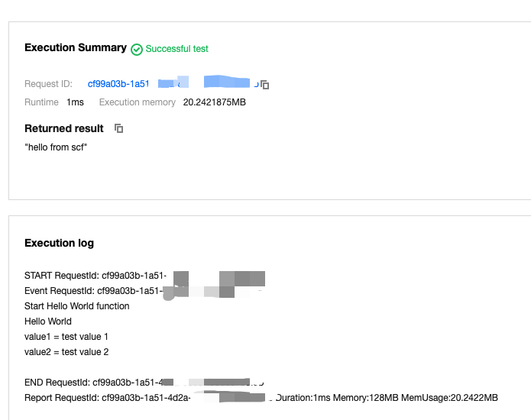The height and width of the screenshot is (420, 531).
Task: Click the Report RequestId log line
Action: [x=107, y=398]
